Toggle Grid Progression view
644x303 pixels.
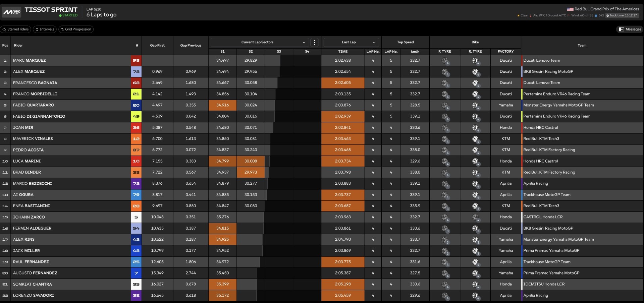[x=76, y=29]
